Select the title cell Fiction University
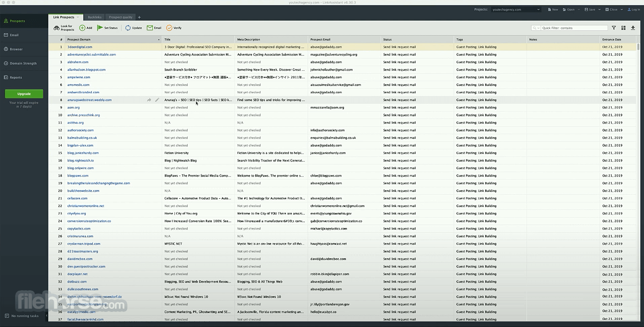This screenshot has width=644, height=327. coord(177,153)
